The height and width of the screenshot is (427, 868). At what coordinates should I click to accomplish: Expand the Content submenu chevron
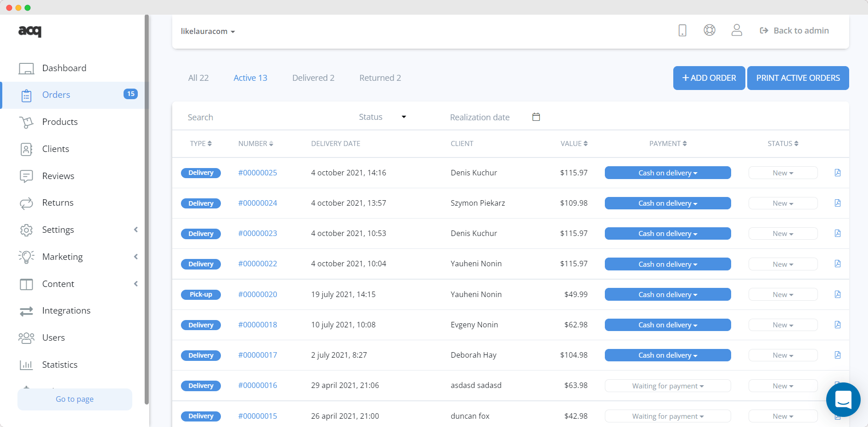tap(136, 284)
